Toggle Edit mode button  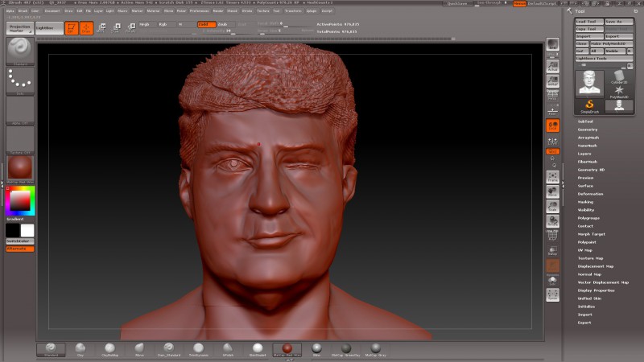click(72, 28)
